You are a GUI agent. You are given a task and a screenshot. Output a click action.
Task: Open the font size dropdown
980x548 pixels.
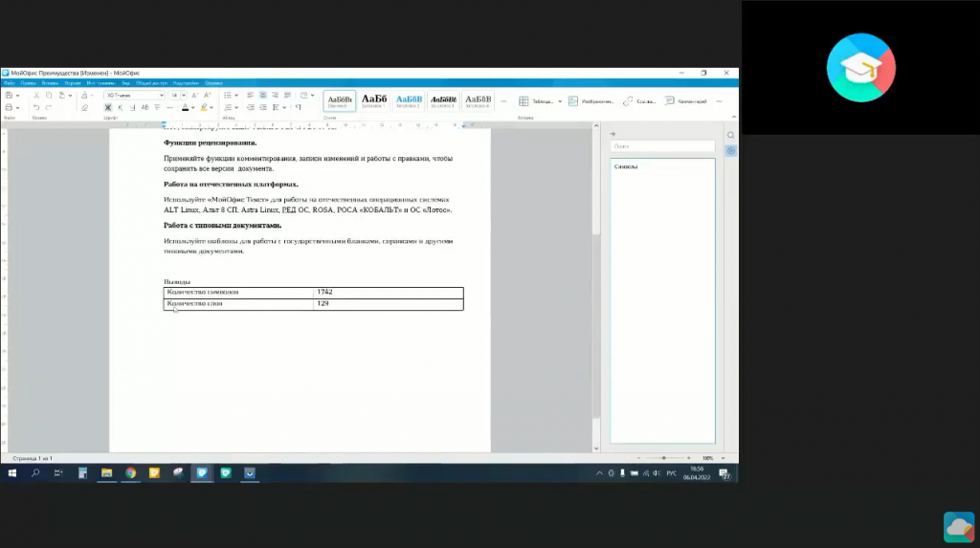coord(184,95)
